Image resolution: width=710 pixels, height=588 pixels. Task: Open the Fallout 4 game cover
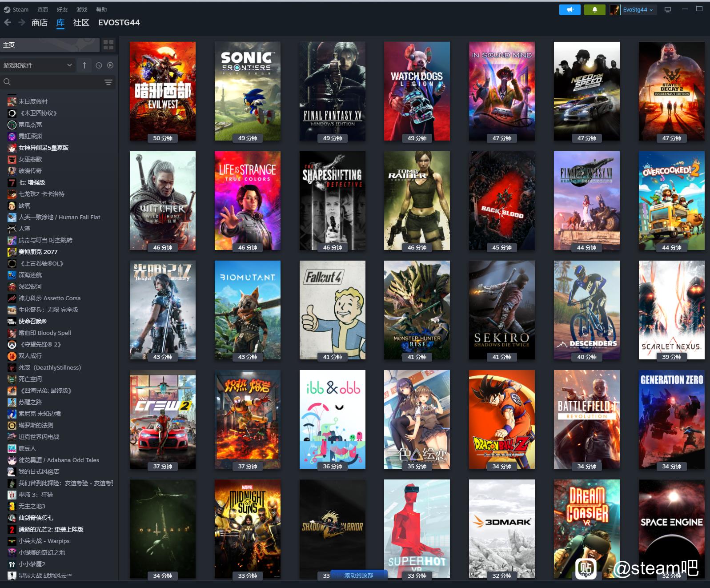coord(333,310)
